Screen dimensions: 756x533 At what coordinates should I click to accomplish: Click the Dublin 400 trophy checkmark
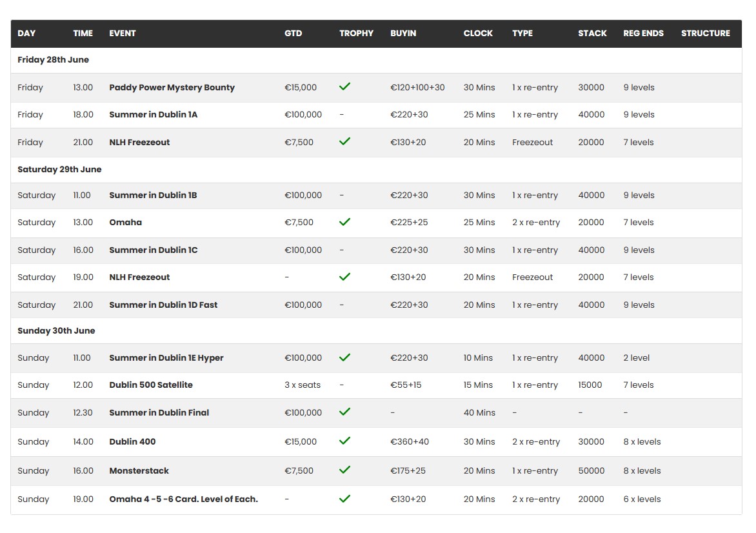344,441
